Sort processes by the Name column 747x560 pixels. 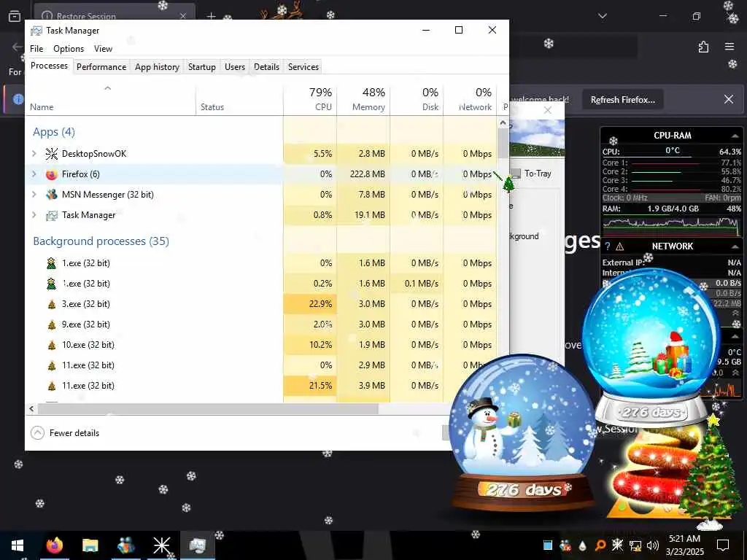111,99
